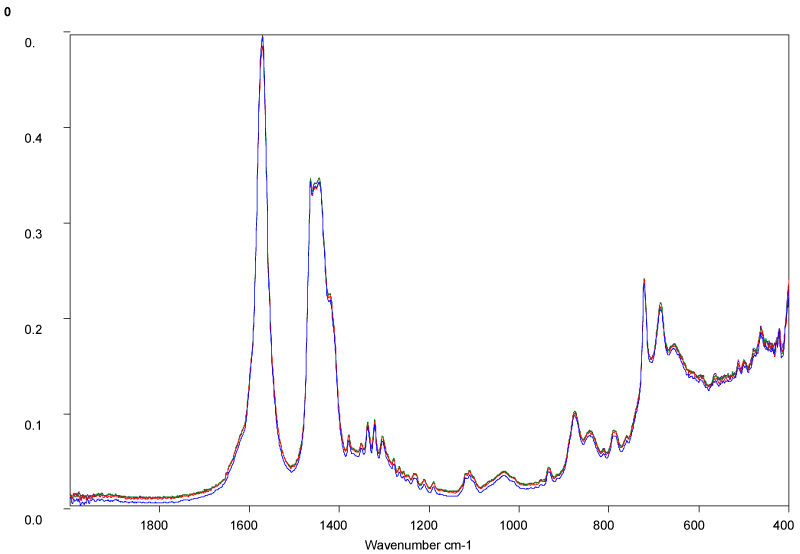800x554 pixels.
Task: Click the 1800 x-axis tick label
Action: (154, 526)
